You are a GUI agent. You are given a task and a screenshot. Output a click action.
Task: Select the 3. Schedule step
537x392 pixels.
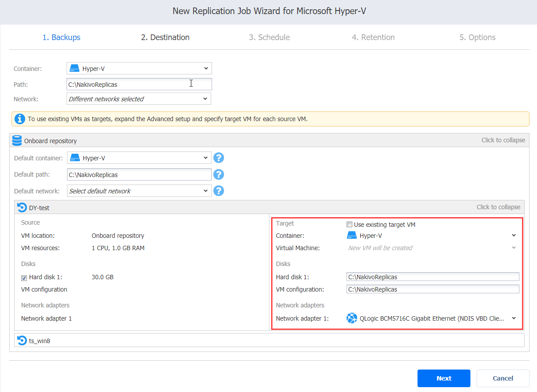click(x=269, y=37)
